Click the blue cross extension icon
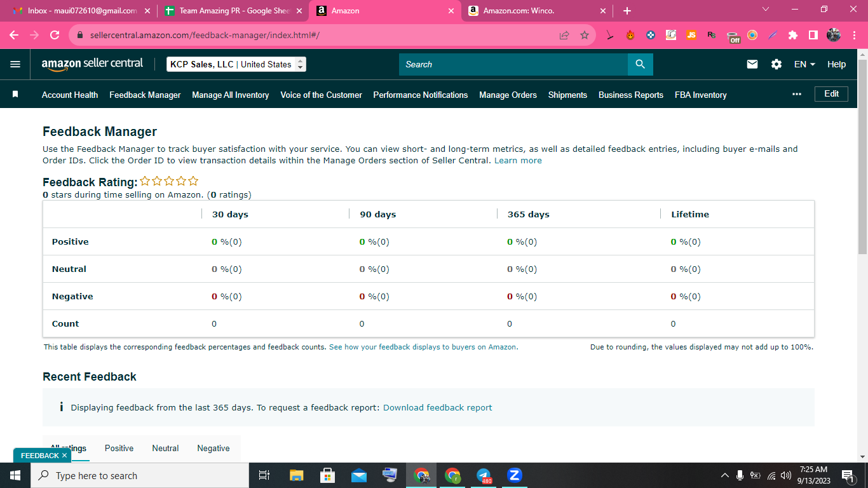The height and width of the screenshot is (488, 868). pos(651,36)
